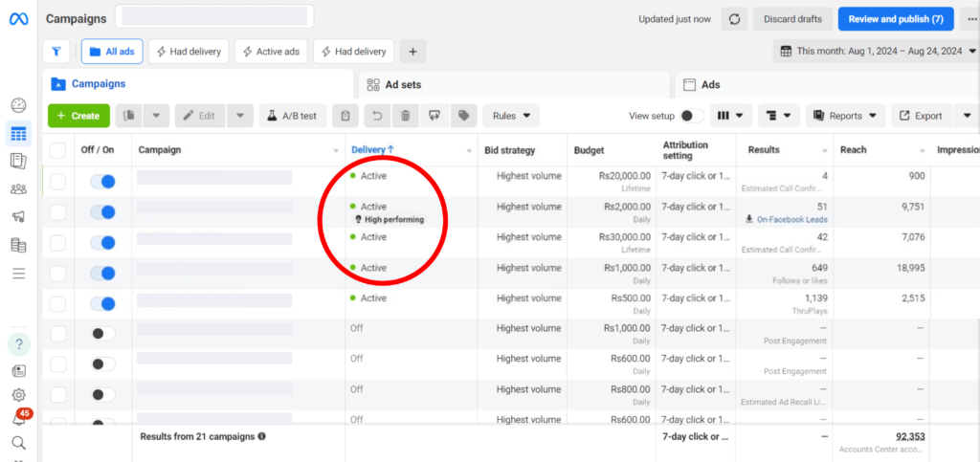Image resolution: width=980 pixels, height=462 pixels.
Task: Click the Review and publish button
Action: 896,19
